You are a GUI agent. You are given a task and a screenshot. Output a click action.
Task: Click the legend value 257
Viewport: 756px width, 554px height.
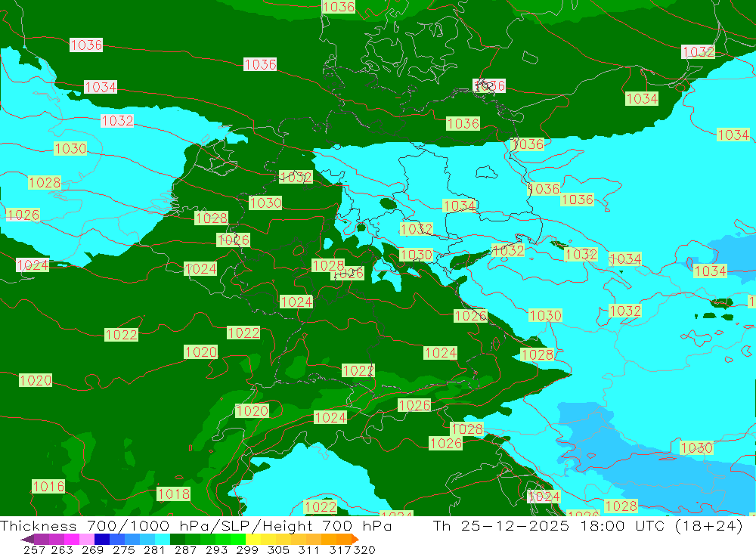pyautogui.click(x=34, y=549)
